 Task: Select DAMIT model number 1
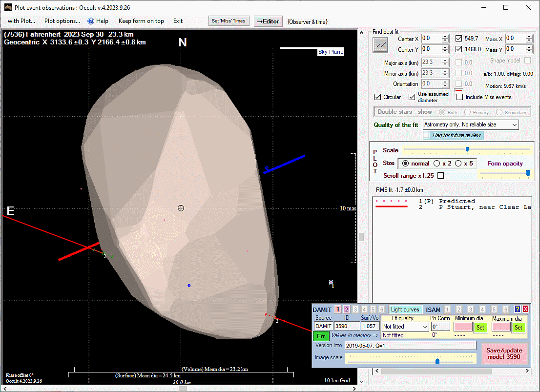(x=338, y=309)
